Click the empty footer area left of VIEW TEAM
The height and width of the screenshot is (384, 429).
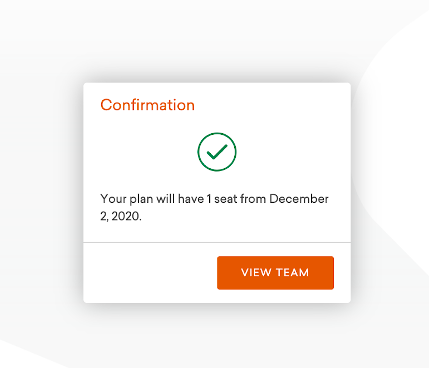pos(150,273)
